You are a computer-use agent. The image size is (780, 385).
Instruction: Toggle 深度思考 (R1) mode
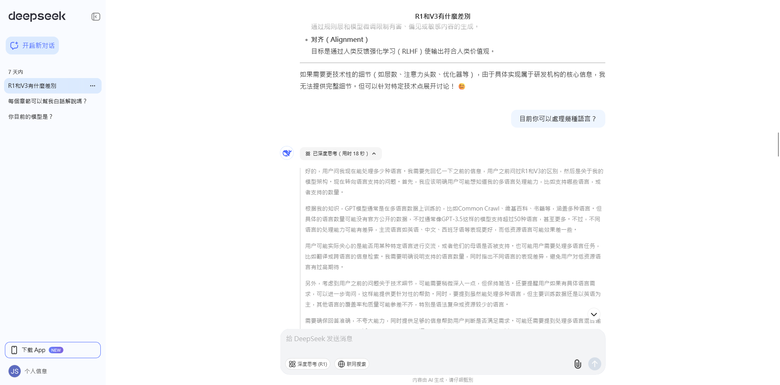tap(307, 364)
